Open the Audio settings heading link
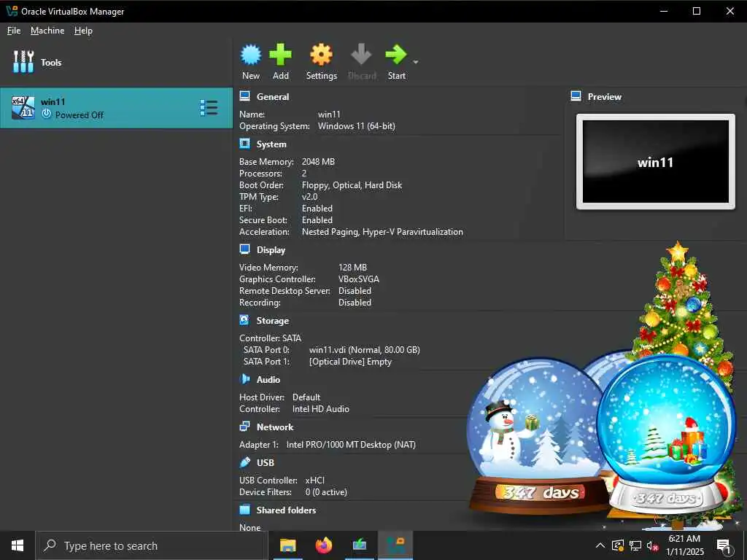The width and height of the screenshot is (747, 560). coord(268,380)
